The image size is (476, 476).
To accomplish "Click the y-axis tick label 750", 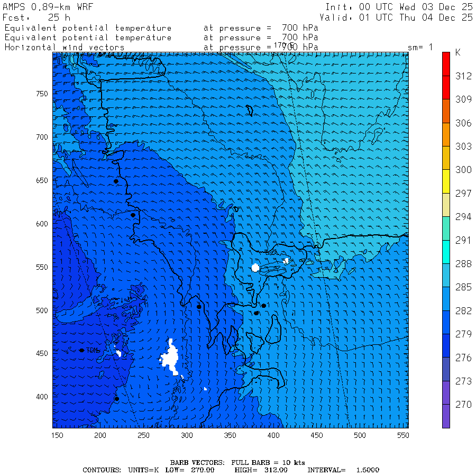I will (42, 94).
